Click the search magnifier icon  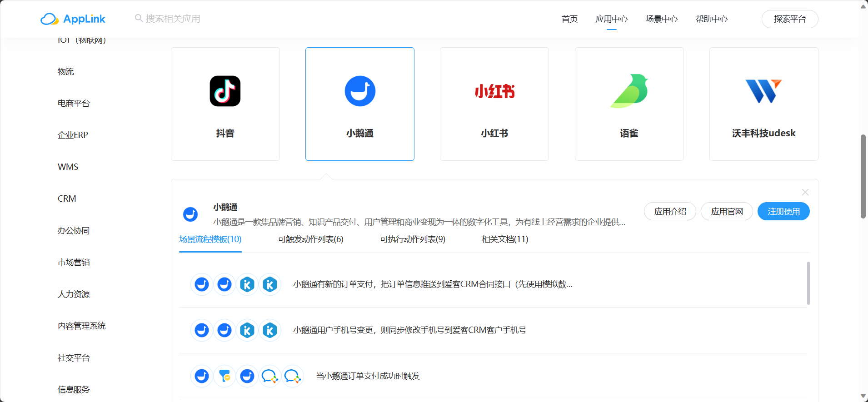point(139,18)
